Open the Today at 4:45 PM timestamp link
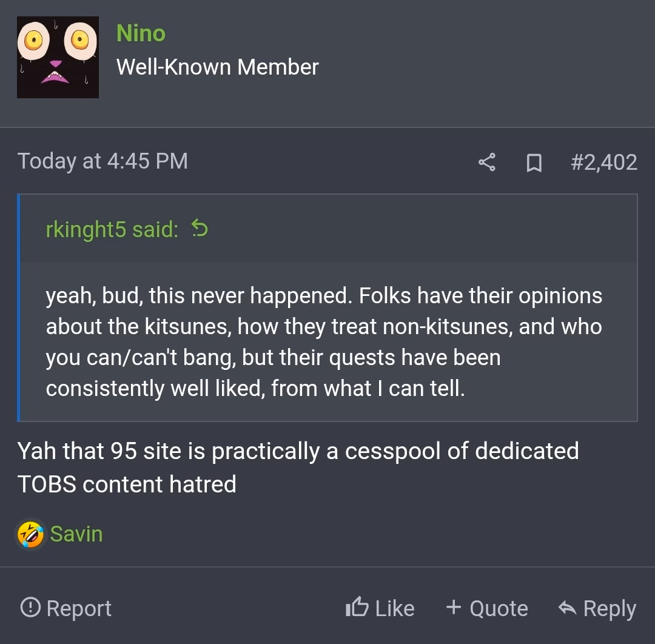The image size is (655, 644). click(x=102, y=161)
